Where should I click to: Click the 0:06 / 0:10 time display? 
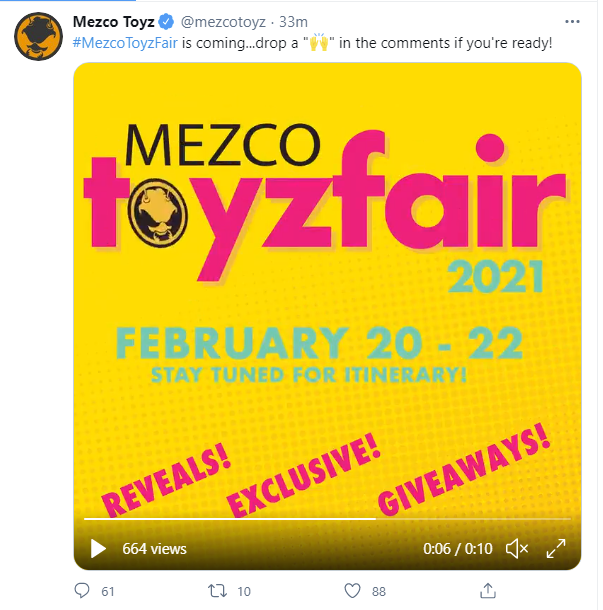[x=458, y=549]
